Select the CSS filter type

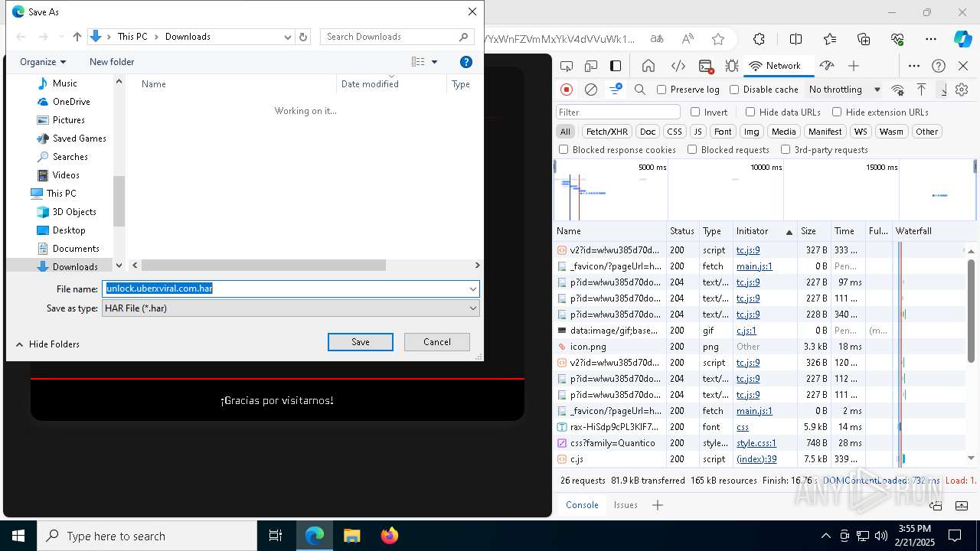[674, 132]
